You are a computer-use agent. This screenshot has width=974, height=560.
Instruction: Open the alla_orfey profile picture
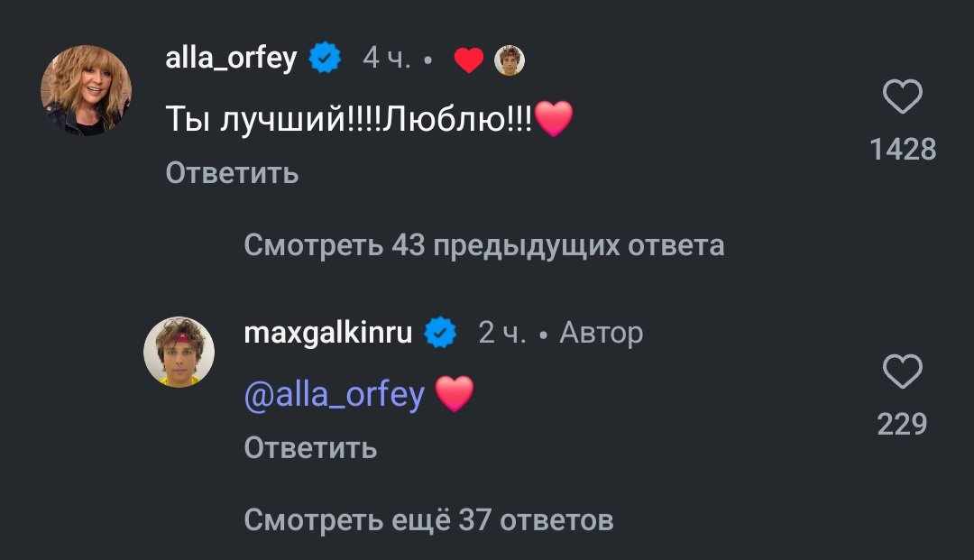(x=87, y=90)
